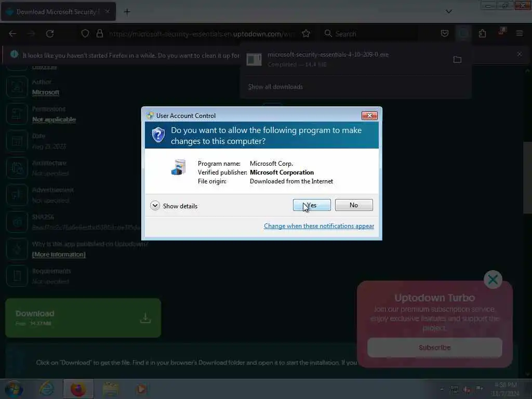532x399 pixels.
Task: Show download in folder icon
Action: pyautogui.click(x=457, y=60)
